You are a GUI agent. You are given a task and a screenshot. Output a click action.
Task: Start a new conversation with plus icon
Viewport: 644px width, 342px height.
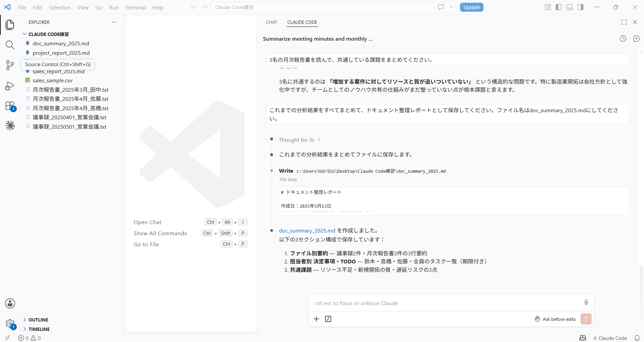tap(636, 39)
